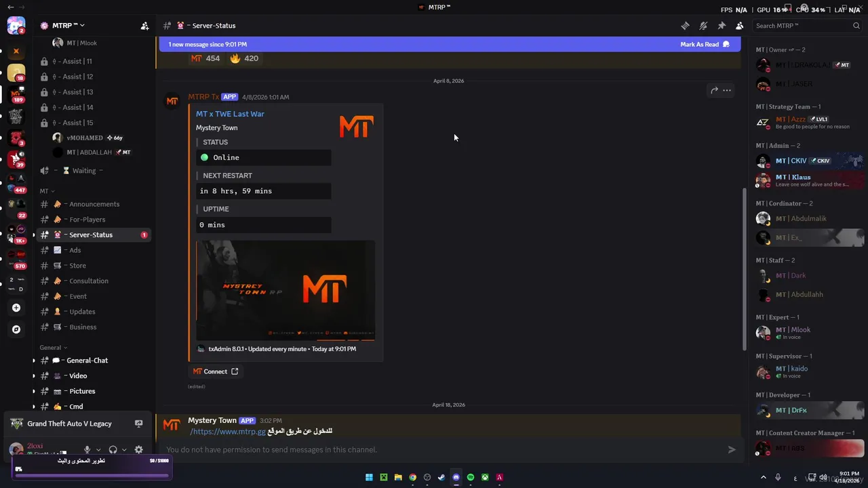Open the https://www.mtrp.gg link

coord(228,431)
